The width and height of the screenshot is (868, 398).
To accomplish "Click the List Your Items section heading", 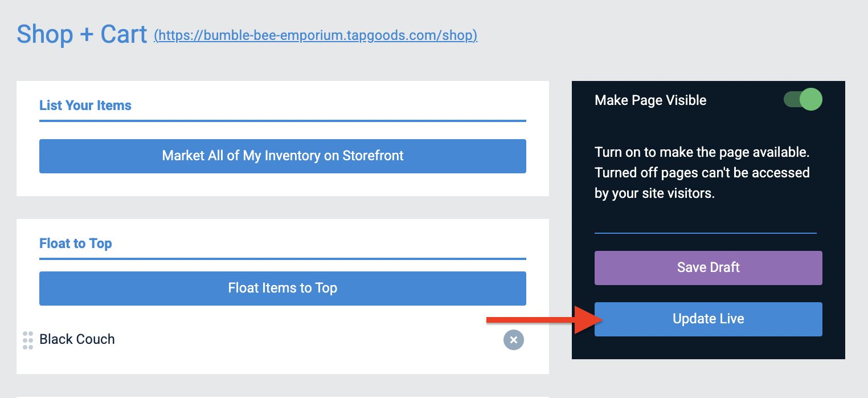I will [85, 105].
